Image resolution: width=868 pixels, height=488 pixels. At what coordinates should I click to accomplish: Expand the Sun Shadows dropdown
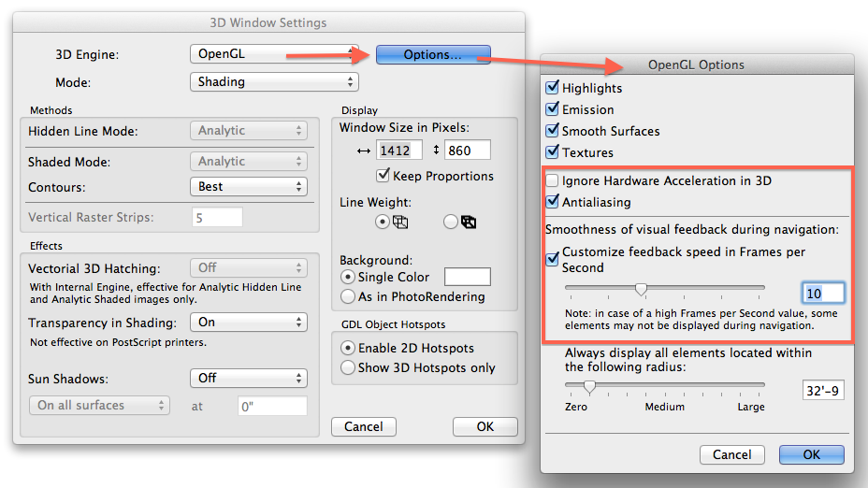pos(249,378)
